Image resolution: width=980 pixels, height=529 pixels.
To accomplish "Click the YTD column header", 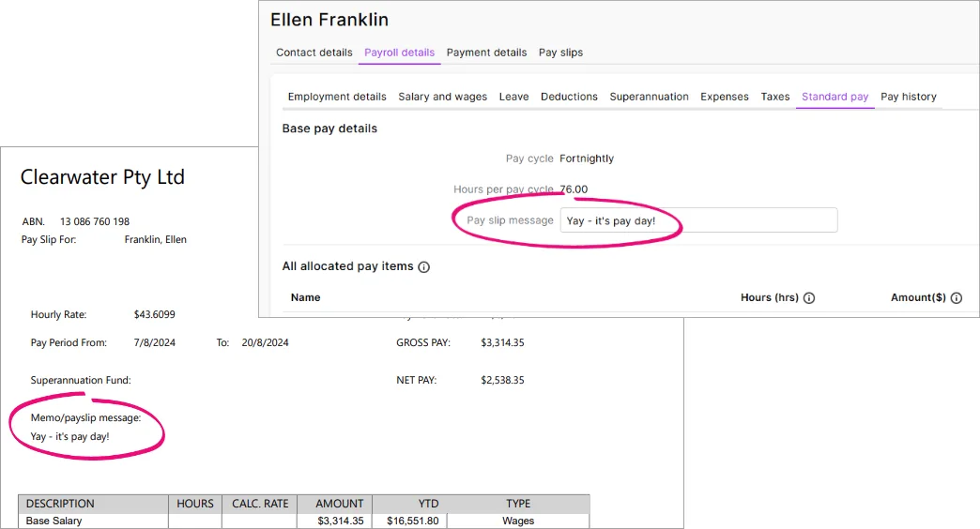I will click(429, 504).
